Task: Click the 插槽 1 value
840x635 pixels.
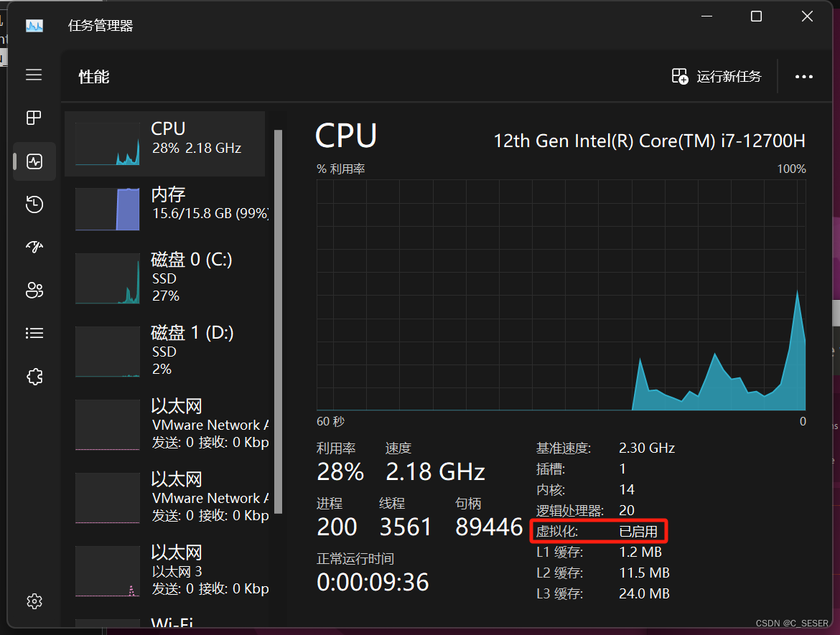Action: point(622,469)
